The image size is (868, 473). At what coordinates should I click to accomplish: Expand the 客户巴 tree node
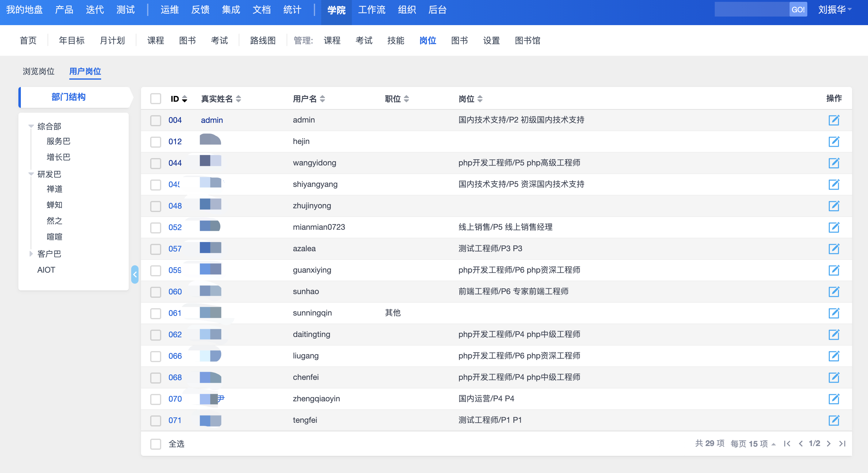[x=31, y=254]
